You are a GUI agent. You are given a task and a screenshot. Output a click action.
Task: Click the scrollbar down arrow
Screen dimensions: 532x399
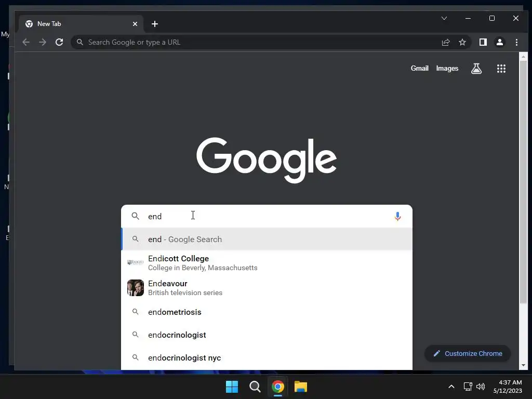(x=523, y=365)
